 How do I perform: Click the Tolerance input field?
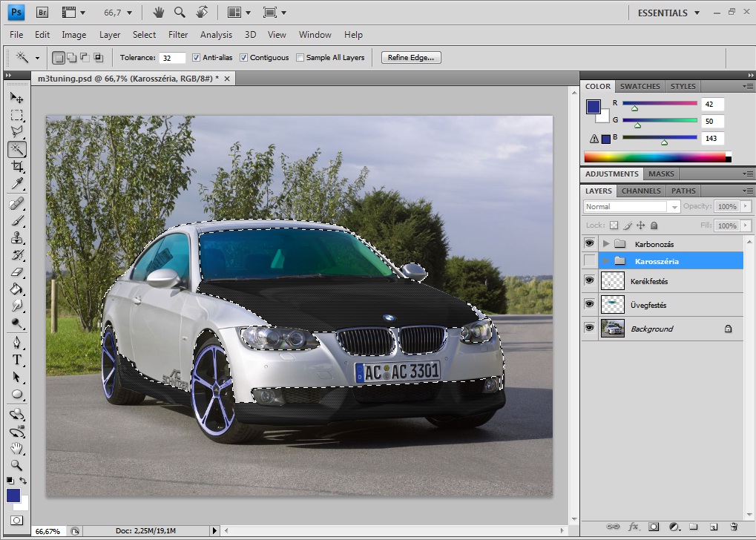[x=172, y=58]
